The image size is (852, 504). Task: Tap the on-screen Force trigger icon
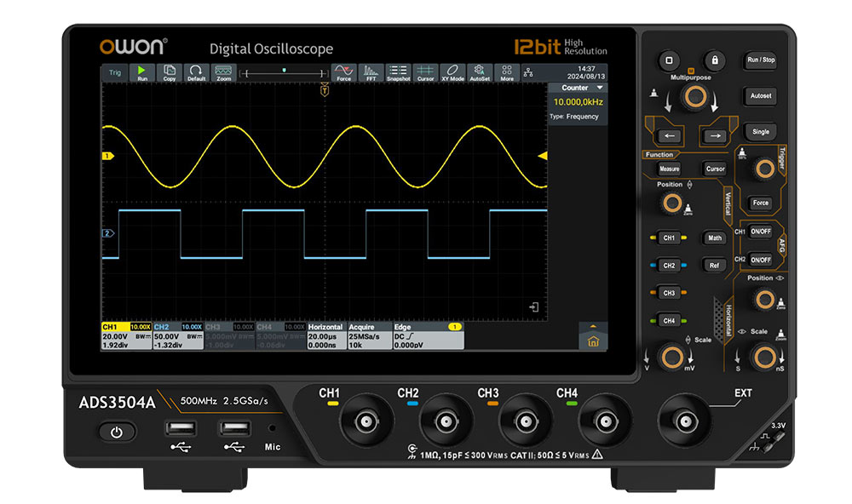click(343, 72)
